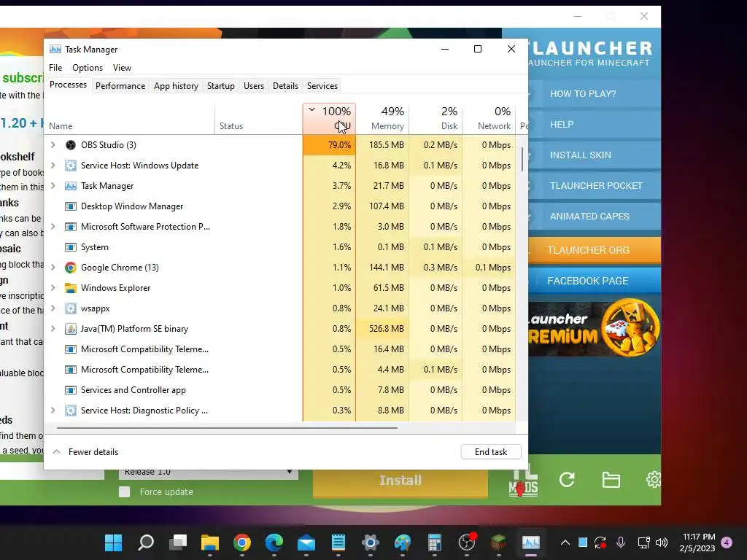Click microphone icon in system tray
Image resolution: width=747 pixels, height=560 pixels.
621,542
